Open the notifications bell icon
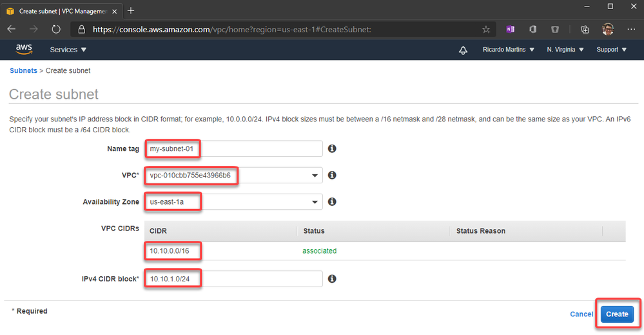This screenshot has width=644, height=335. point(463,50)
